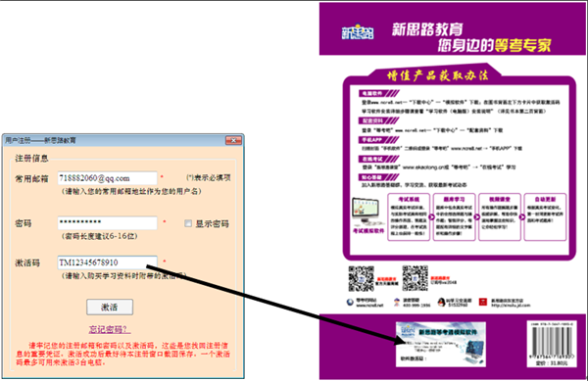Focus the 常用邮箱 email field
The height and width of the screenshot is (381, 588).
(107, 178)
